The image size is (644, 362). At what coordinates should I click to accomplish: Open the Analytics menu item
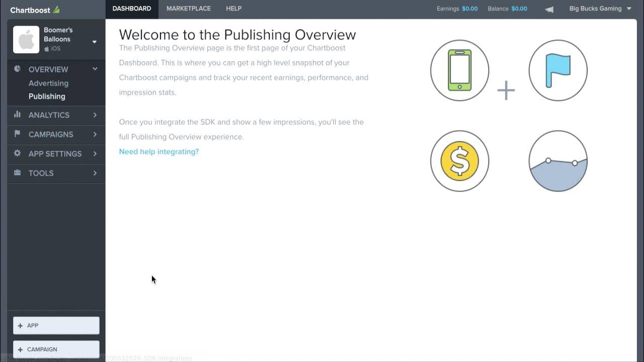pos(56,115)
